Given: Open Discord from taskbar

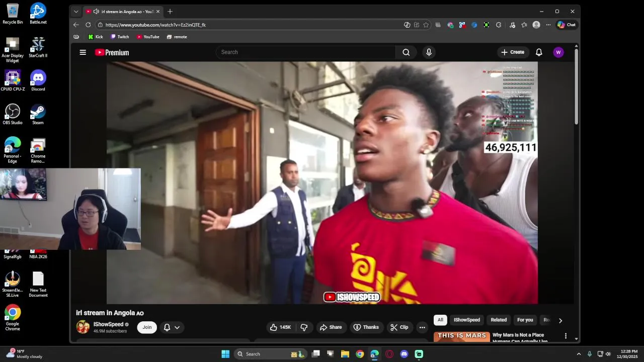Looking at the screenshot, I should [x=404, y=354].
